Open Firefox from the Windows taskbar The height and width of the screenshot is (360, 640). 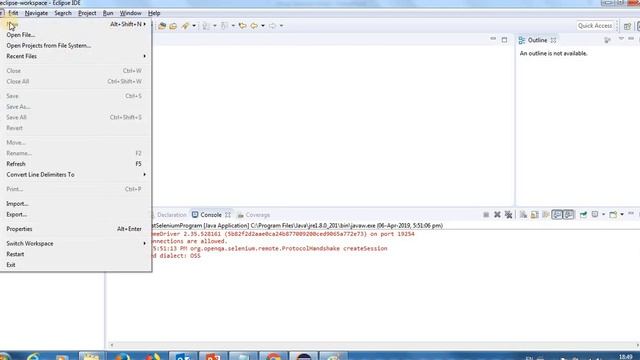[122, 356]
